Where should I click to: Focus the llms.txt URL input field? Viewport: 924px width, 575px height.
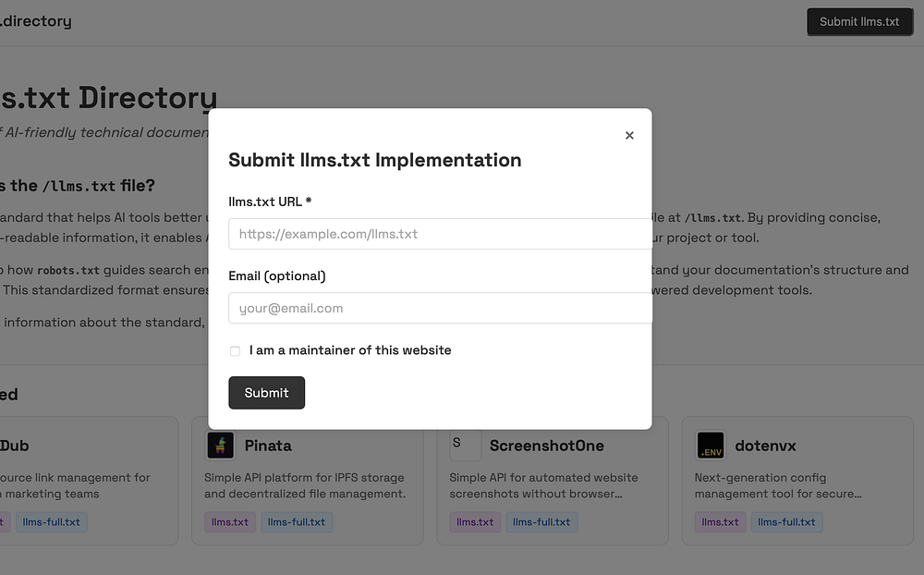(440, 234)
